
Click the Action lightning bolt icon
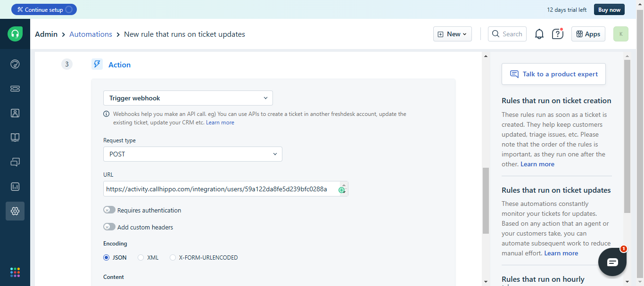[x=97, y=65]
